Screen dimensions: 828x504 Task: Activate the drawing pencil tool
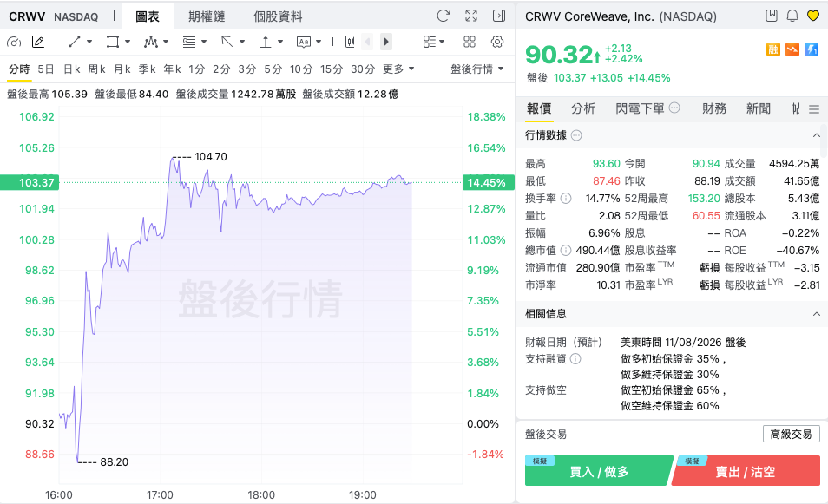click(38, 42)
